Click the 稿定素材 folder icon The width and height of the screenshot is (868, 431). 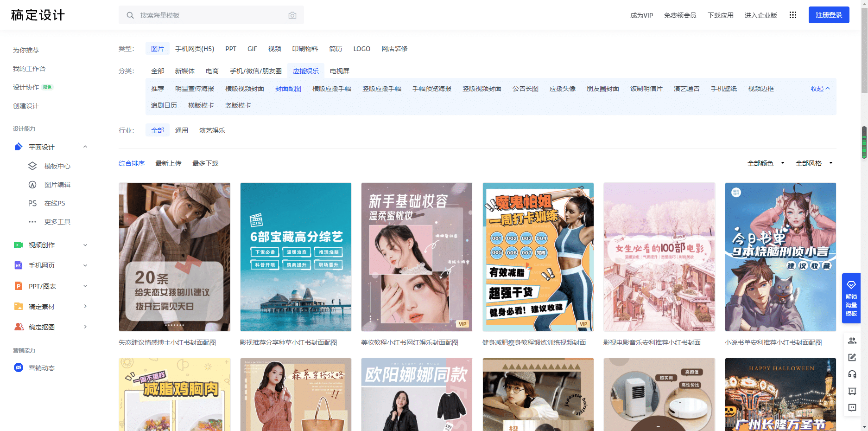(x=19, y=307)
